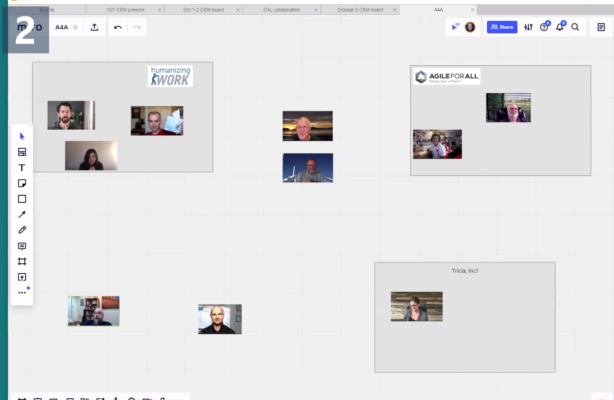
Task: Select the cursor arrow tool
Action: click(x=22, y=136)
